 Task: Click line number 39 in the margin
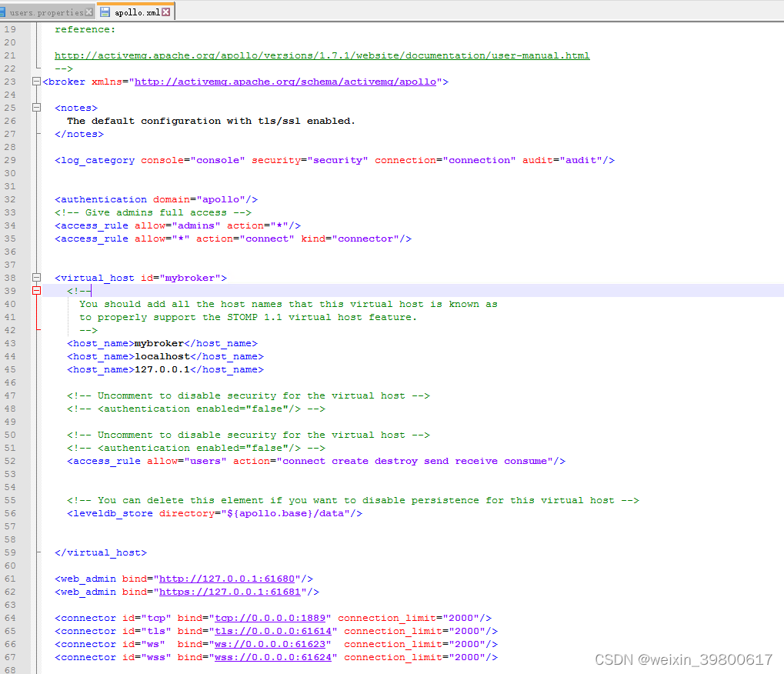pos(10,291)
